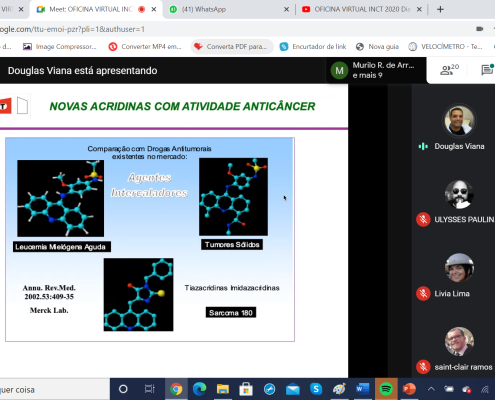Open a new browser tab
Image resolution: width=495 pixels, height=400 pixels.
(440, 9)
